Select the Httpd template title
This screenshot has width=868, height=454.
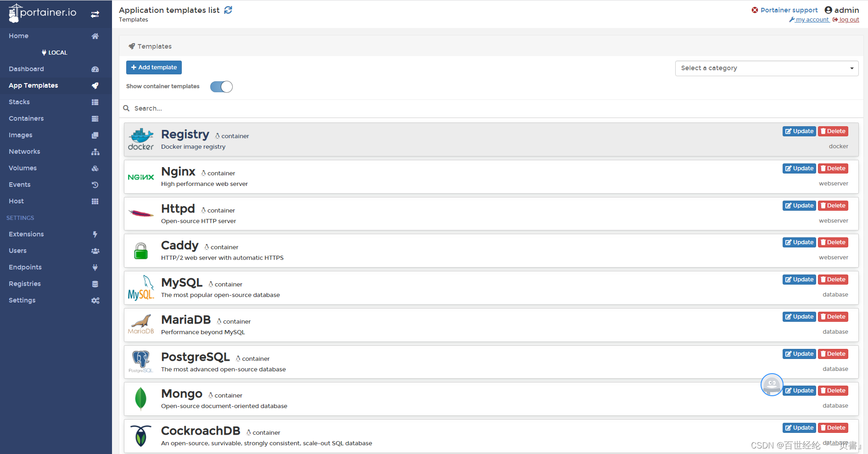pos(178,208)
